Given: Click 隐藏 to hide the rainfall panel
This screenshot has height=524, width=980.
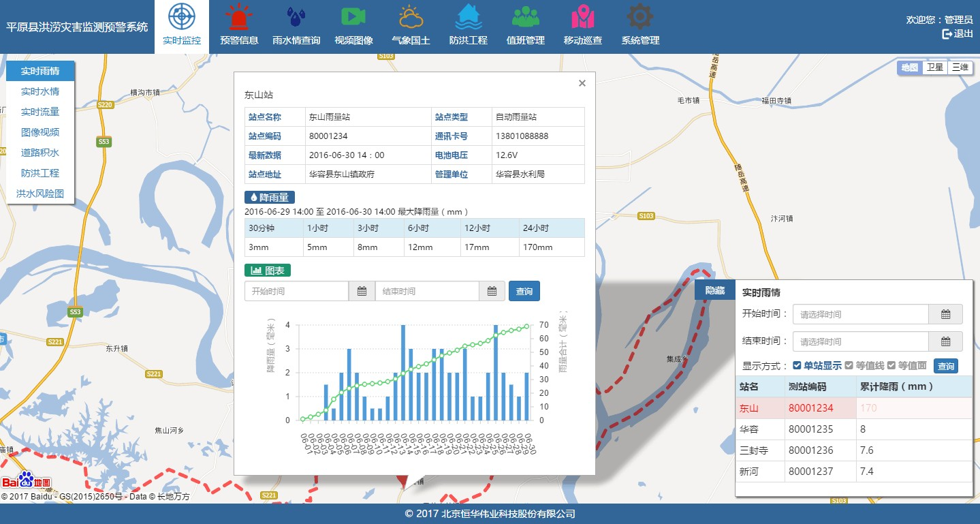Looking at the screenshot, I should pos(714,290).
